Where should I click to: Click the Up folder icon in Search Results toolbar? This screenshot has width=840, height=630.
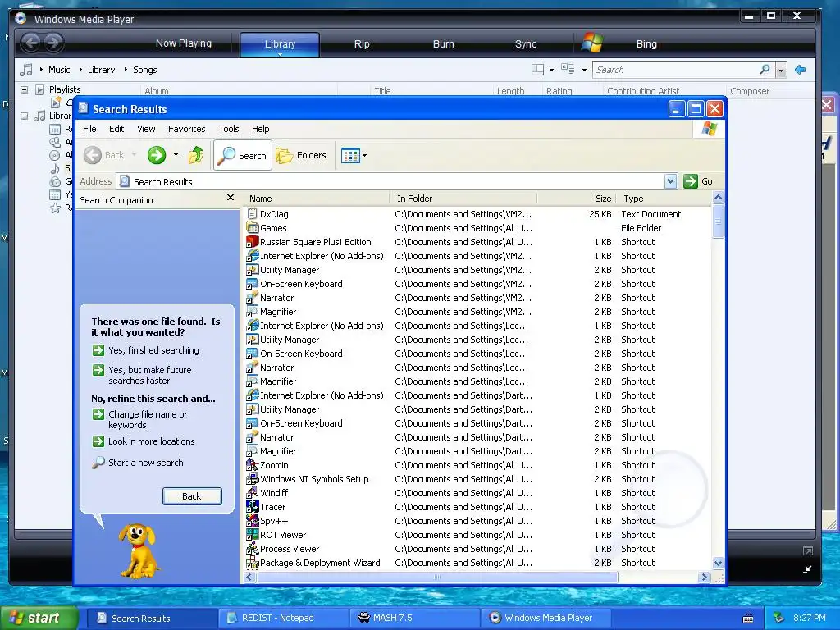195,155
